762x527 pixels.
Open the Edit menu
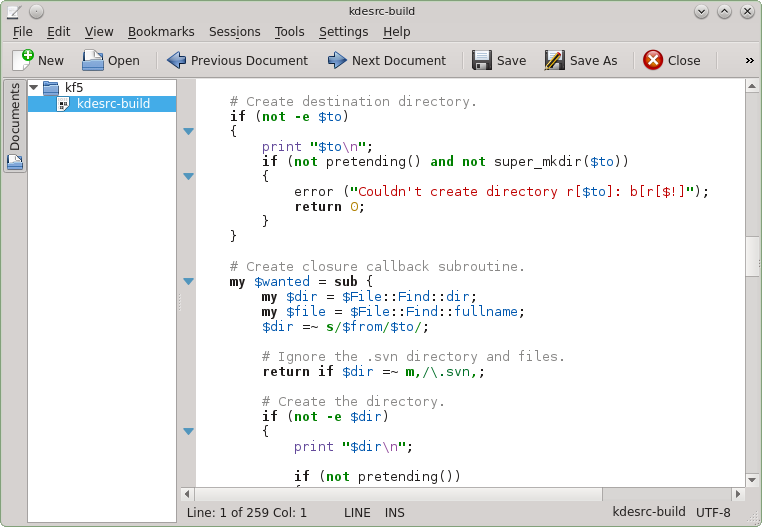click(x=59, y=32)
